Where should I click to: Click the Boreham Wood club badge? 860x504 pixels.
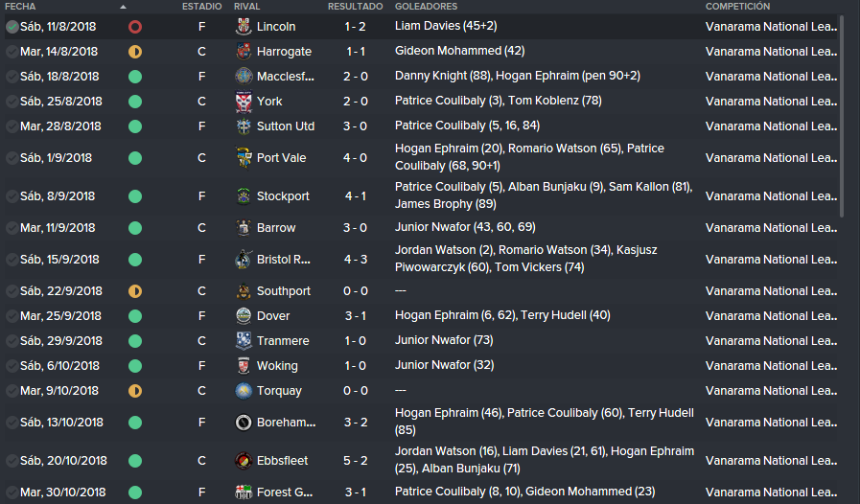pos(244,423)
